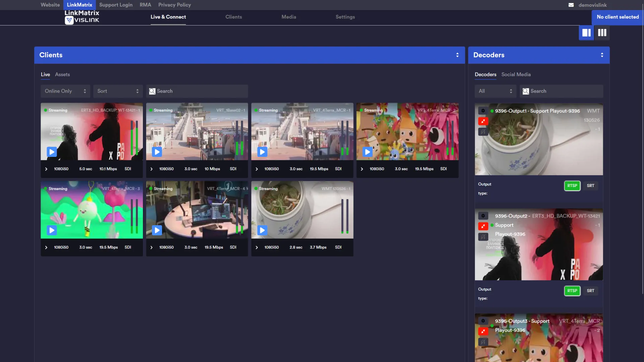This screenshot has height=362, width=644.
Task: Switch to two-column layout view
Action: 586,33
